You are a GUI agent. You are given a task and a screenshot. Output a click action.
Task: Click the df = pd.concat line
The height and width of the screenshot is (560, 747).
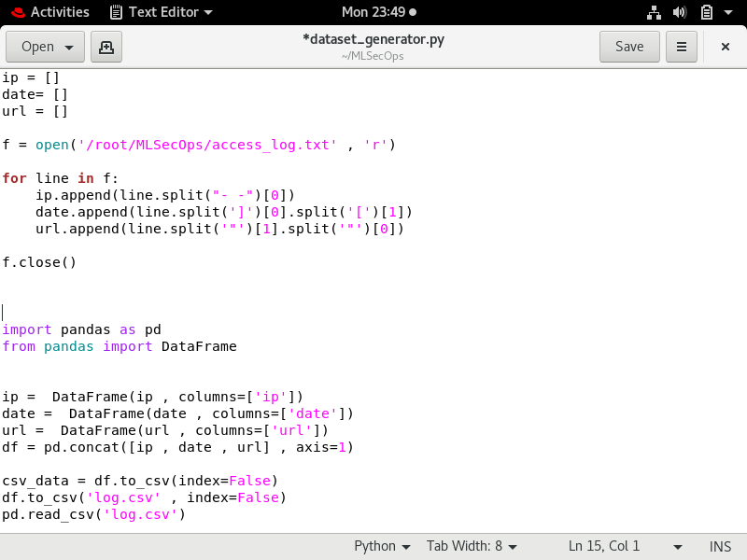[177, 447]
